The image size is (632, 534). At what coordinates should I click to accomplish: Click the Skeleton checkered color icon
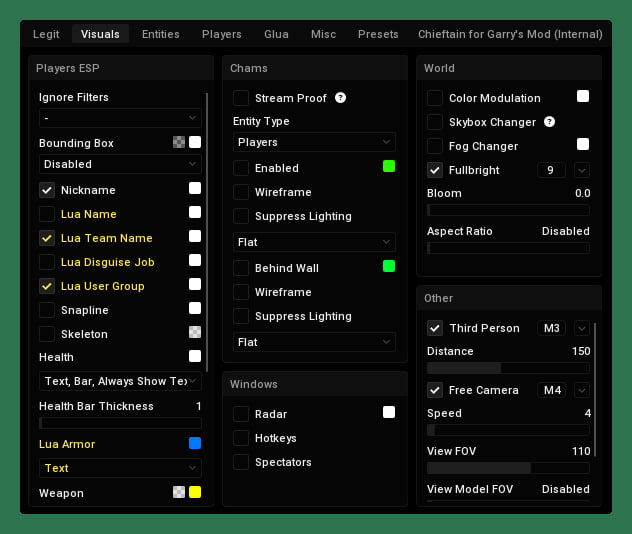coord(195,333)
